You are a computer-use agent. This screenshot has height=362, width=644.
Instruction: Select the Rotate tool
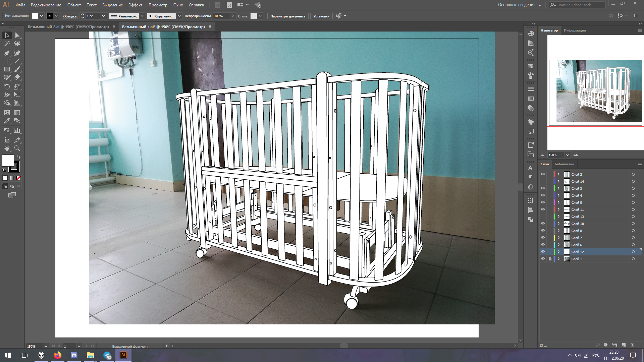point(7,87)
